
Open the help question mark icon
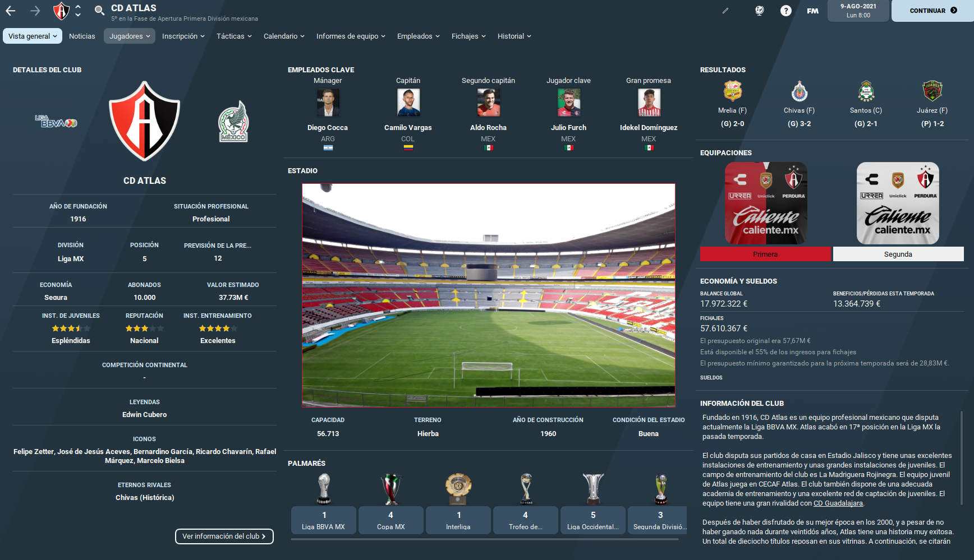[786, 11]
